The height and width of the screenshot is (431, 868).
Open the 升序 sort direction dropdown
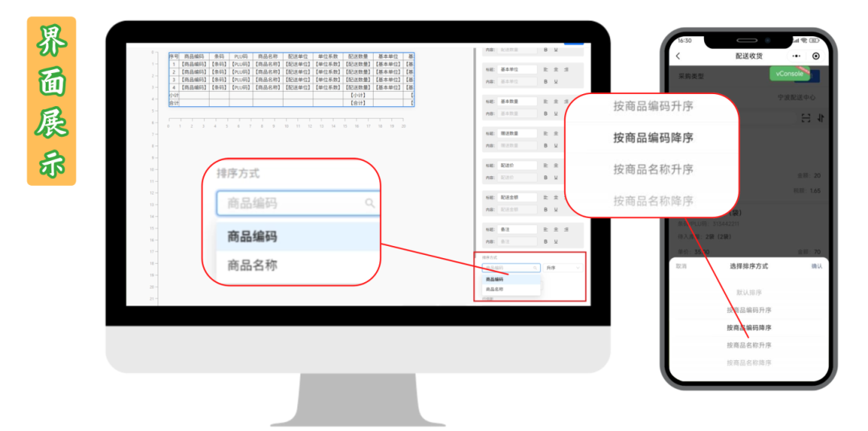point(563,268)
